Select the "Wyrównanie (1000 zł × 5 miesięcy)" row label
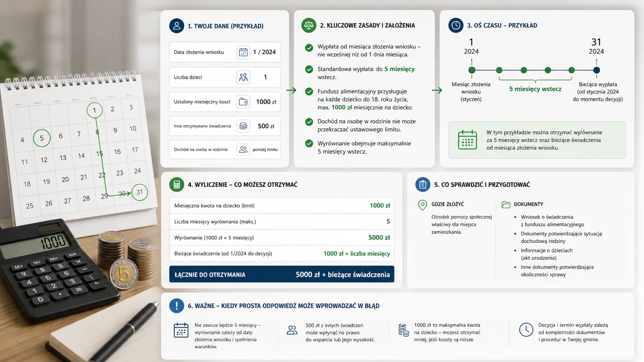Image resolution: width=644 pixels, height=362 pixels. (214, 238)
